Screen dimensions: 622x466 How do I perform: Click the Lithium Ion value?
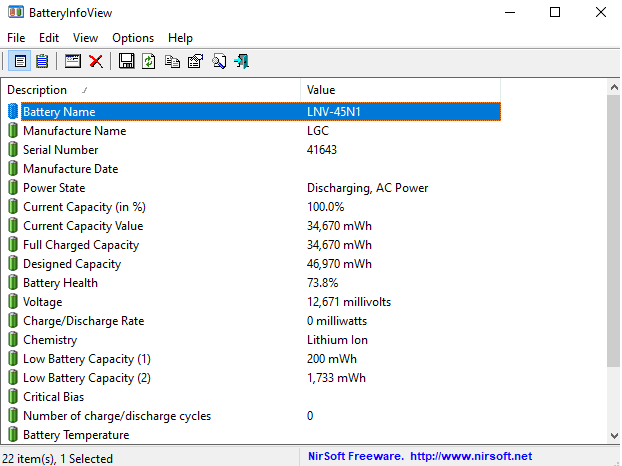[337, 340]
